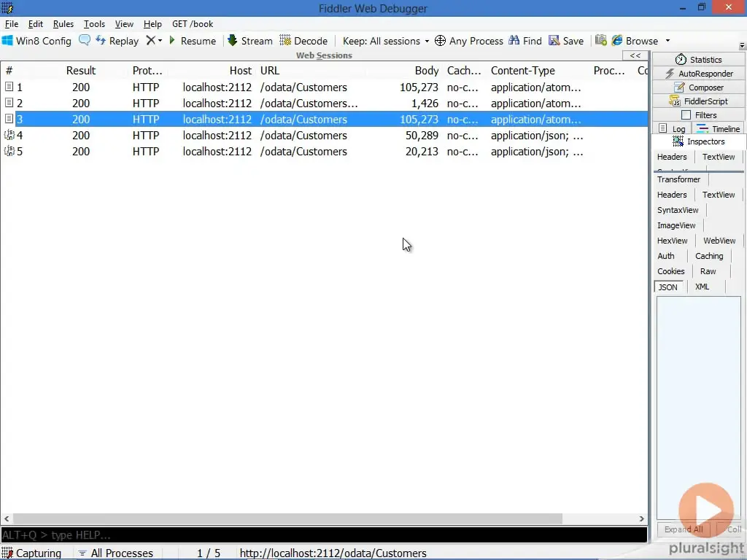Sort by the Content-Type column header
The width and height of the screenshot is (747, 560).
tap(522, 71)
